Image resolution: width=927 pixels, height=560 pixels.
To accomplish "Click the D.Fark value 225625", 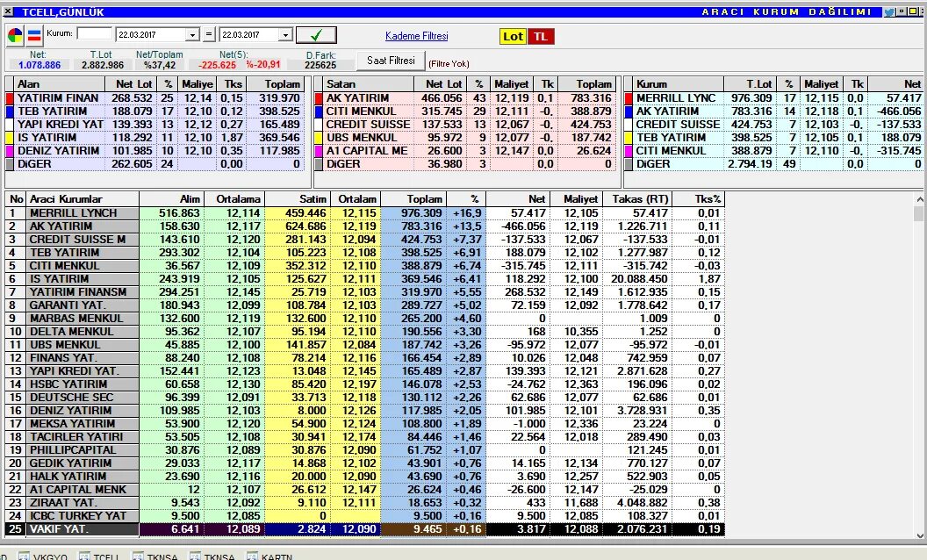I will click(320, 65).
